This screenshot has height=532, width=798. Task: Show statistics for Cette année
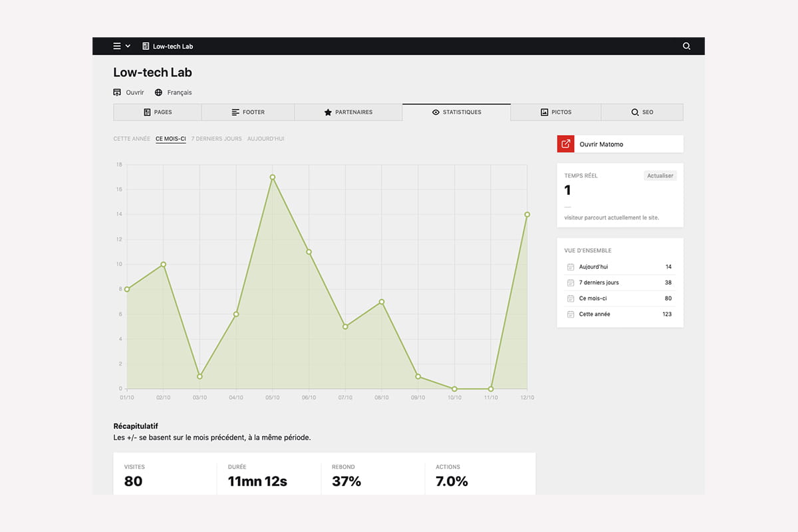(x=132, y=139)
